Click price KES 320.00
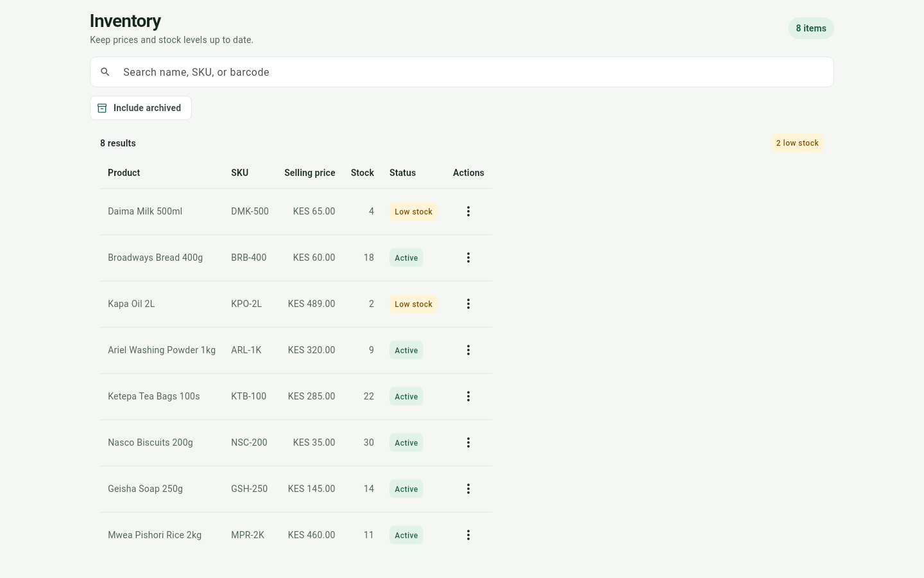924x578 pixels. pyautogui.click(x=311, y=350)
